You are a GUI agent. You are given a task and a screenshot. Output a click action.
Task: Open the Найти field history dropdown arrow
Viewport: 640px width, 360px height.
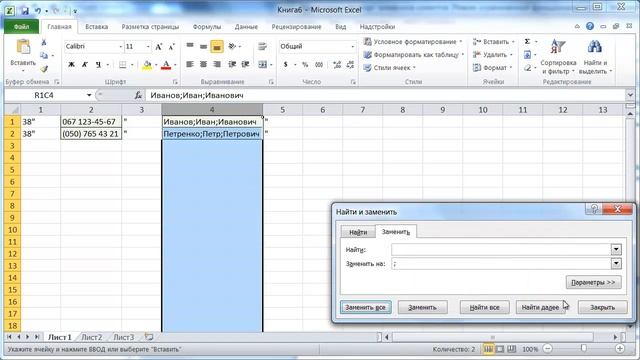point(616,249)
